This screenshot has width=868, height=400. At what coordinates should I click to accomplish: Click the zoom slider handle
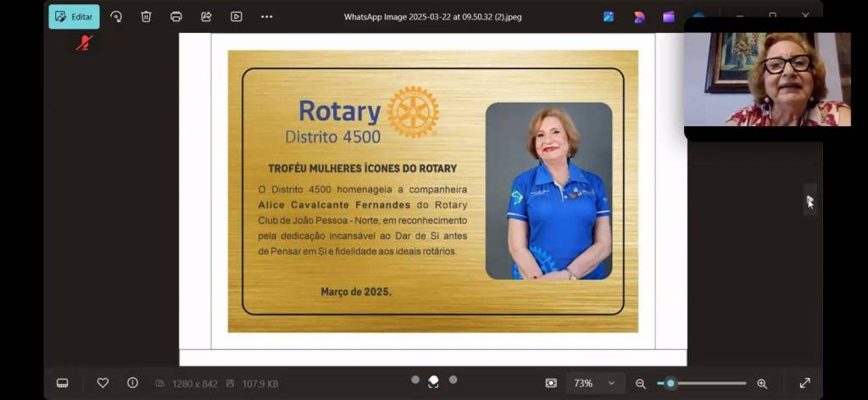tap(670, 383)
